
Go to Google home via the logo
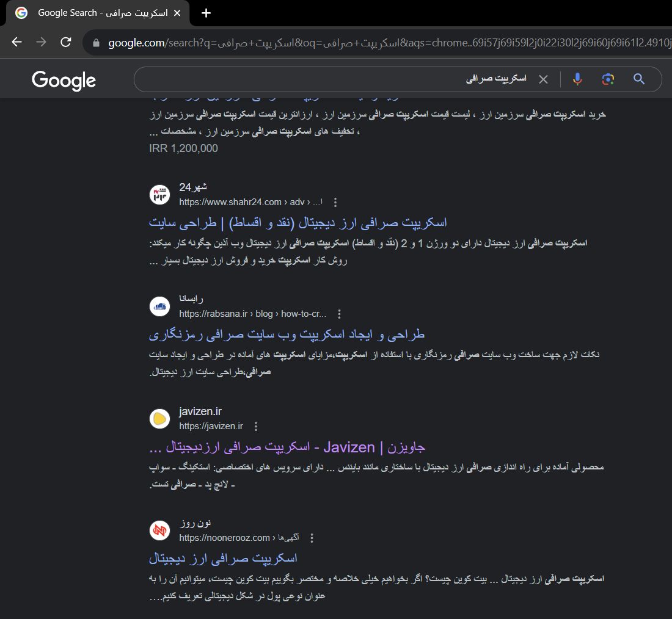(64, 80)
